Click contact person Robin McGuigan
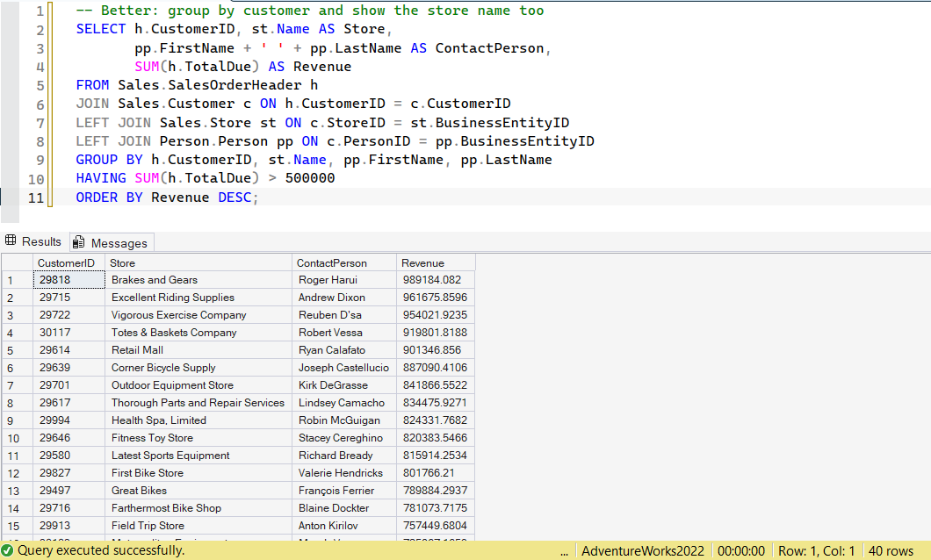 [343, 420]
